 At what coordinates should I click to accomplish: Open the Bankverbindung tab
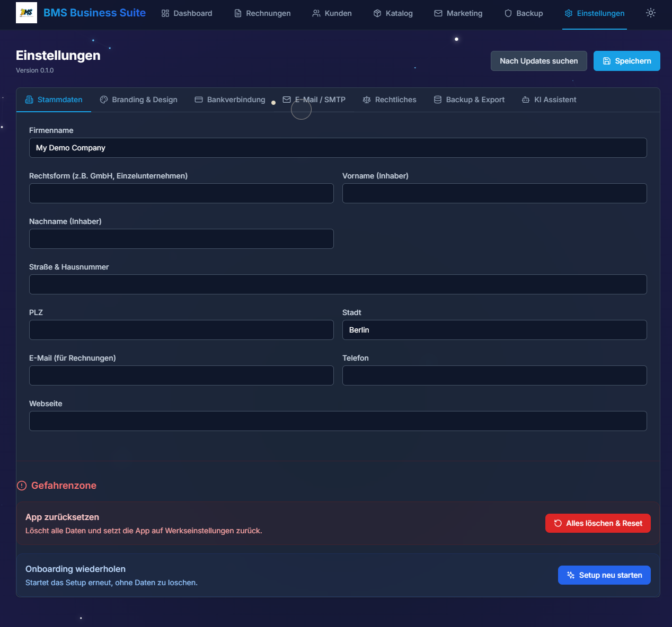point(230,100)
